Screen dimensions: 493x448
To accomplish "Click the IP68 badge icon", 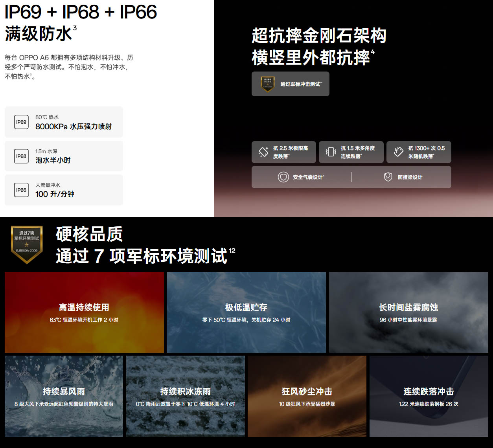I will (21, 156).
